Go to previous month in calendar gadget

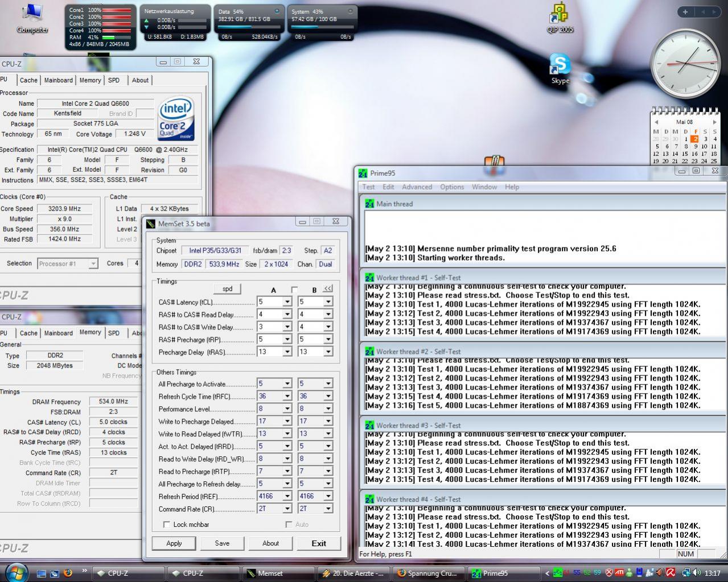(656, 122)
